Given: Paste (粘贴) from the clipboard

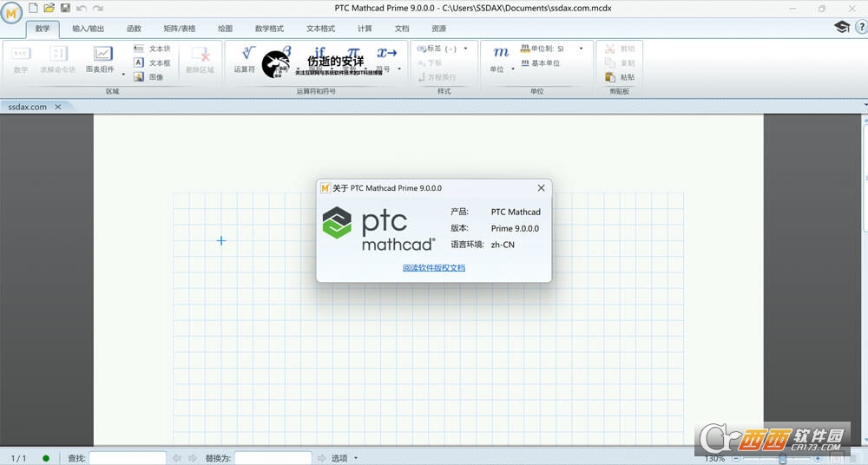Looking at the screenshot, I should coord(620,77).
